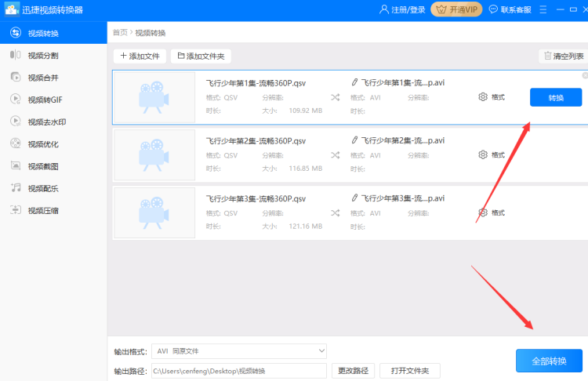Screen dimensions: 588x381
Task: Click the 输出路径 path input field
Action: 239,371
